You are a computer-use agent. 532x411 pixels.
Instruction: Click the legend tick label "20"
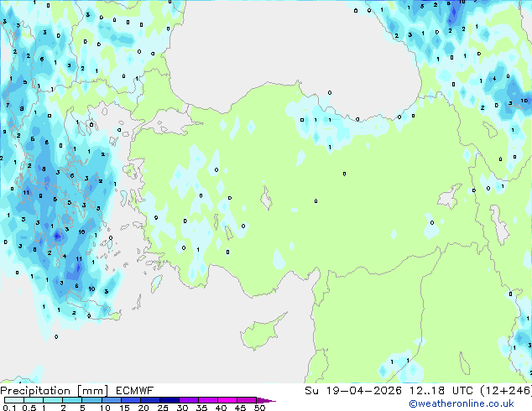(143, 408)
